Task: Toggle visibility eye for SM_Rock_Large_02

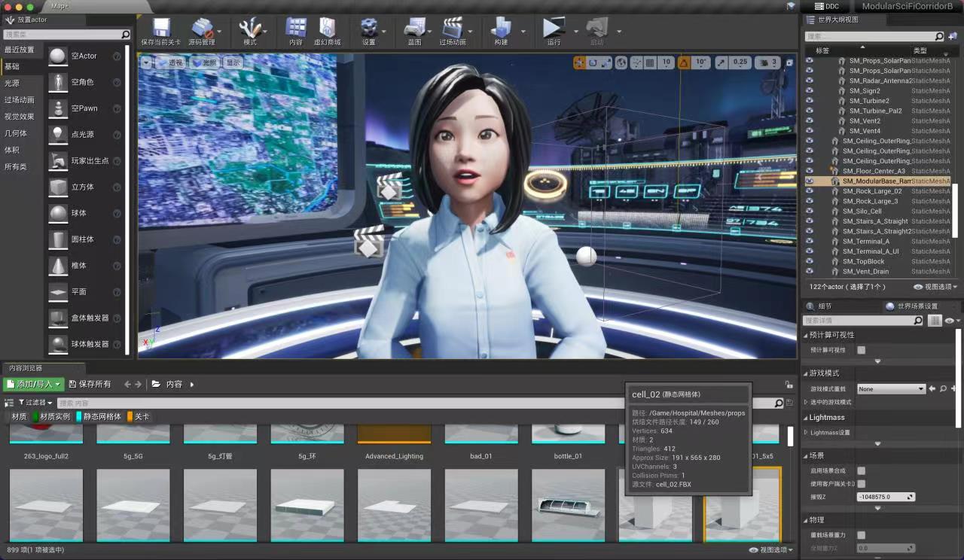Action: tap(810, 191)
